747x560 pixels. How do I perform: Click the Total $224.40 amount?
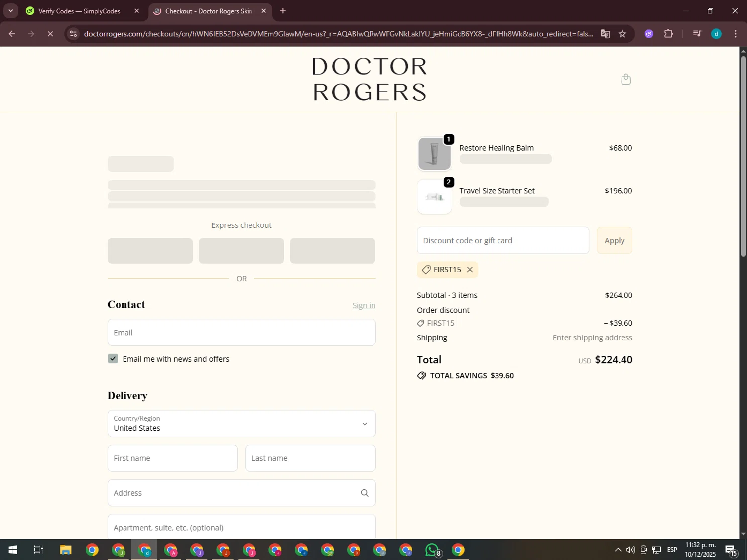(x=614, y=360)
